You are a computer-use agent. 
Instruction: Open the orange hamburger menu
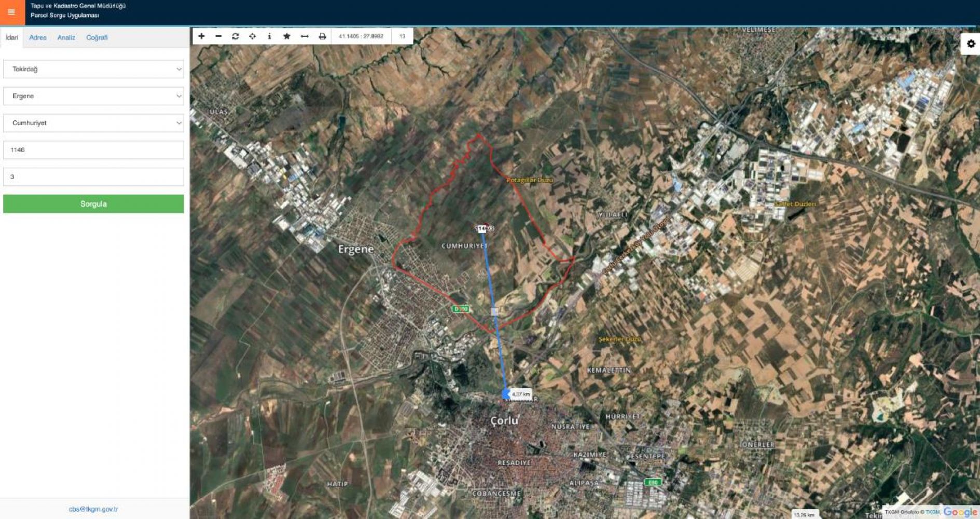coord(11,12)
